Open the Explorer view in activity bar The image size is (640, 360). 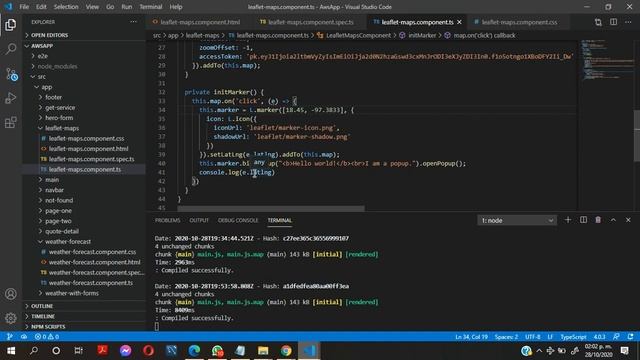[x=11, y=24]
